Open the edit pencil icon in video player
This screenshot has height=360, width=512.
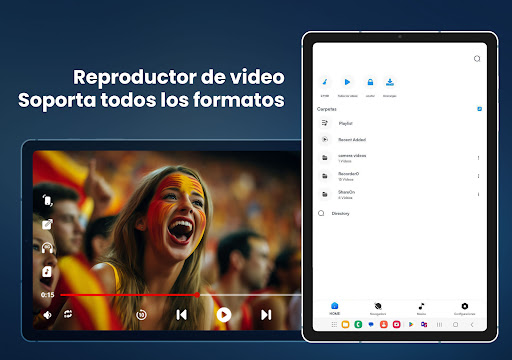click(47, 224)
